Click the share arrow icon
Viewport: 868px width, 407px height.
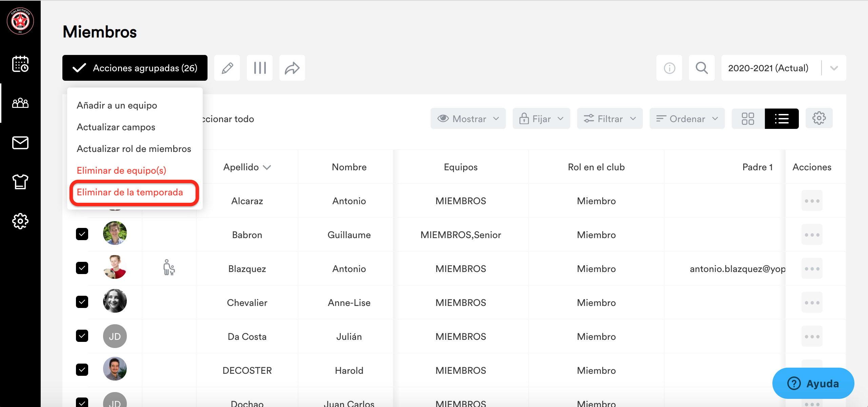[292, 68]
